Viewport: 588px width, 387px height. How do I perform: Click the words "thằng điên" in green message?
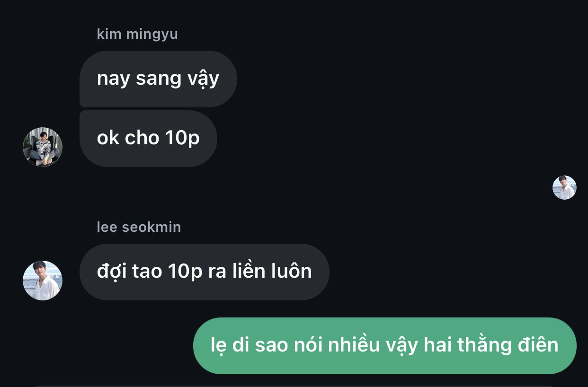(508, 345)
